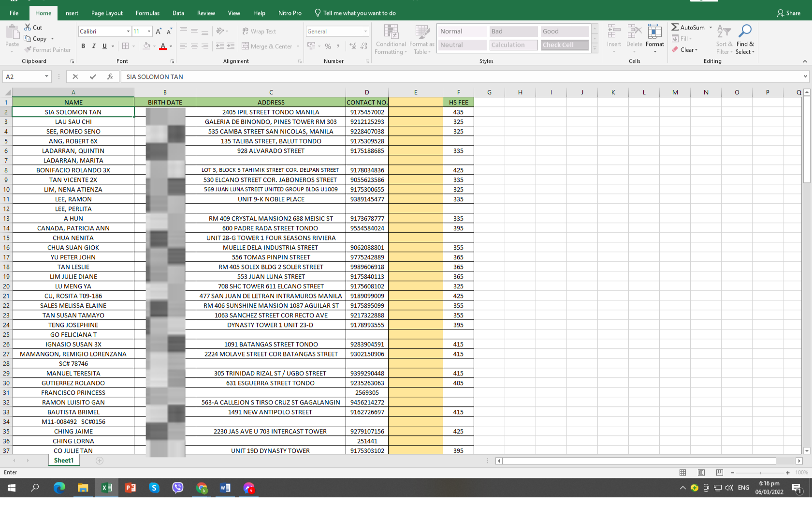Expand the formula bar
The width and height of the screenshot is (812, 508).
pos(805,76)
